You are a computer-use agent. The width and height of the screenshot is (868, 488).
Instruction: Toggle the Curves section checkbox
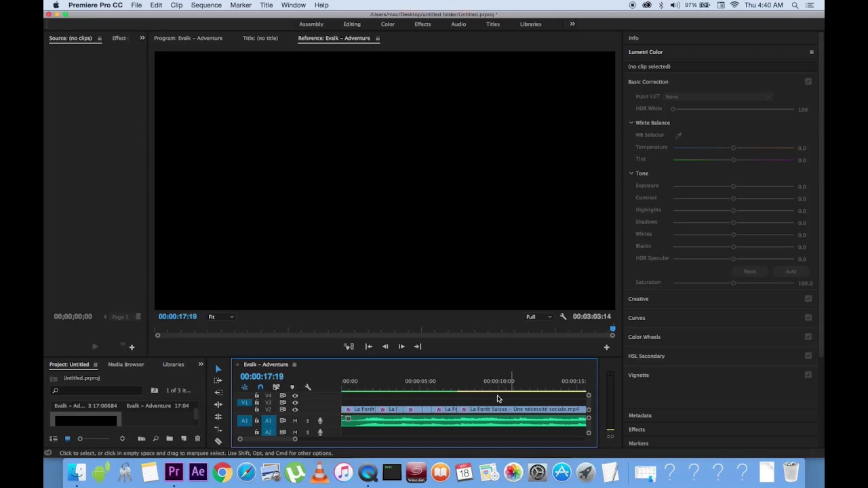[808, 317]
